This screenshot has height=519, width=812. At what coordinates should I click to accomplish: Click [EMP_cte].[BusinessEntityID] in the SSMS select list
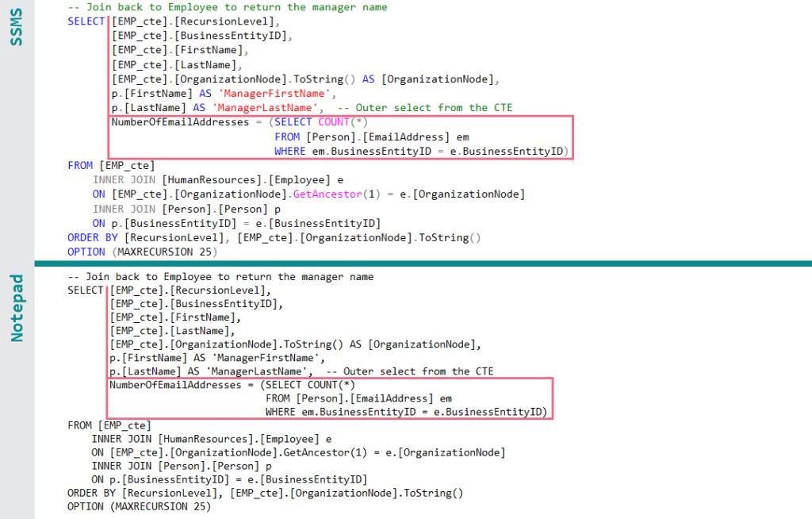(199, 36)
